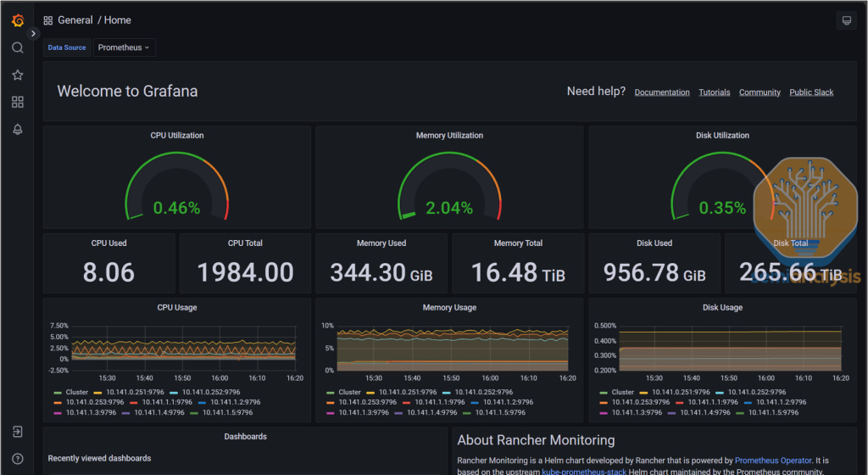Click the Disk gauge value 0.35%
The image size is (868, 475).
tap(722, 208)
